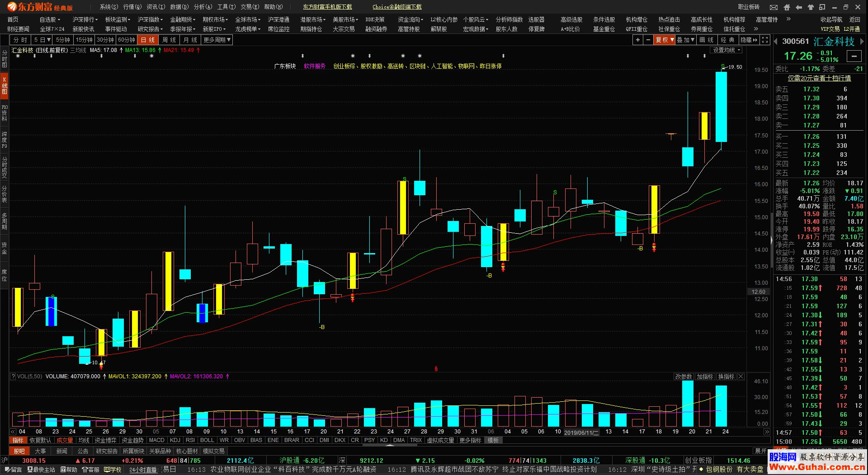This screenshot has height=475, width=868.
Task: Toggle 隐藏 hide side panel button
Action: [x=749, y=40]
